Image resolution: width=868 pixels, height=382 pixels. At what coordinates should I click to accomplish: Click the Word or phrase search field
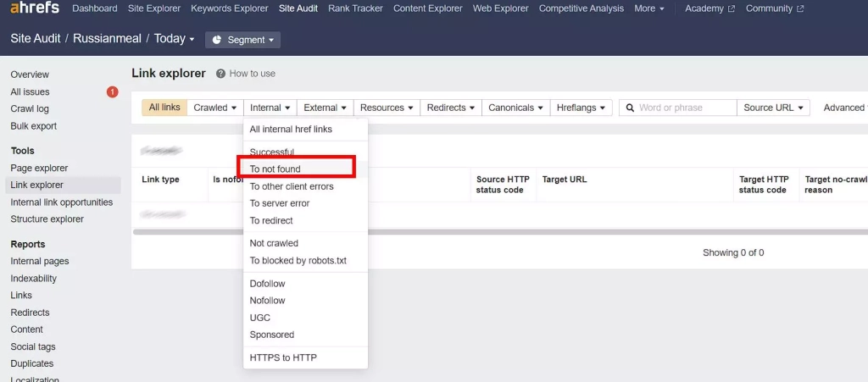tap(678, 108)
